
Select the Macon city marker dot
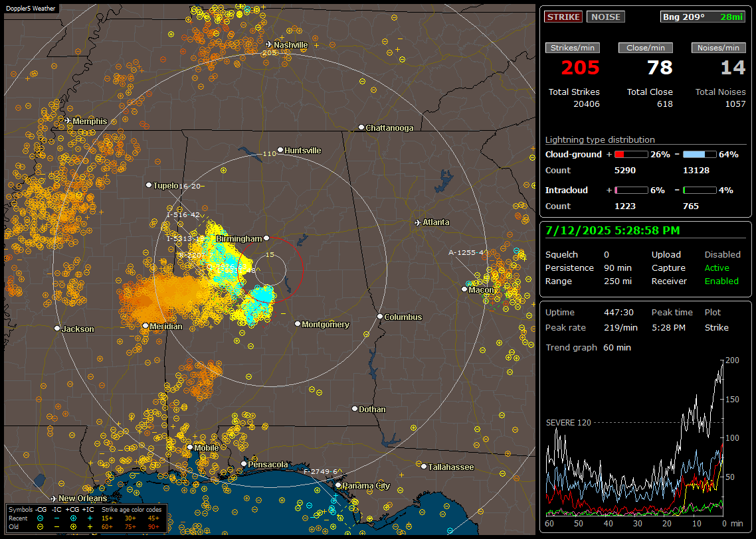pos(464,289)
